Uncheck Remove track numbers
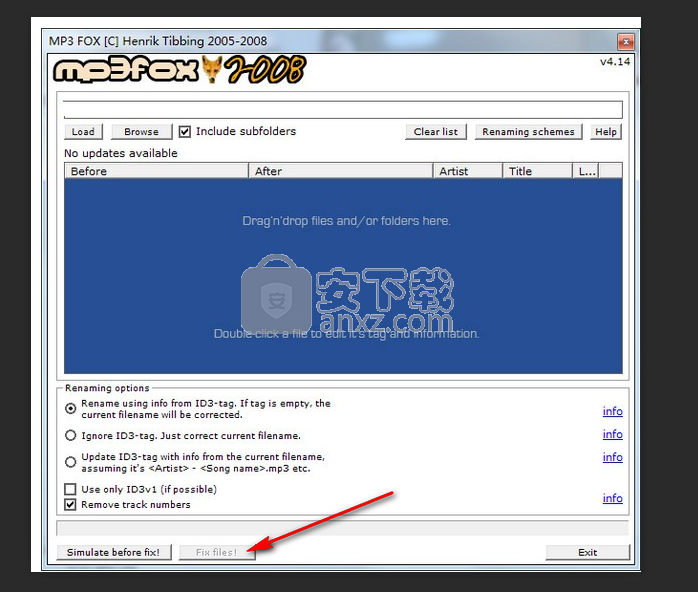Screen dimensions: 698x592 pyautogui.click(x=70, y=504)
